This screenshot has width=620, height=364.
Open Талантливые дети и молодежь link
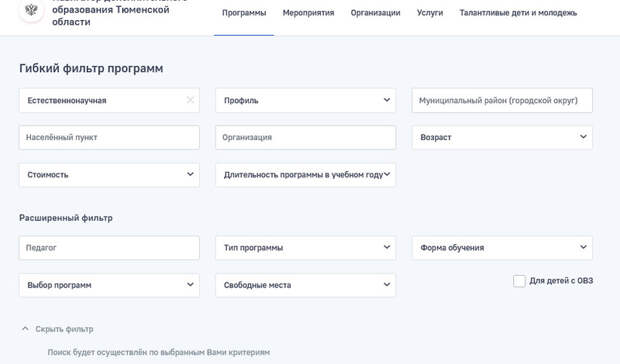pyautogui.click(x=518, y=13)
